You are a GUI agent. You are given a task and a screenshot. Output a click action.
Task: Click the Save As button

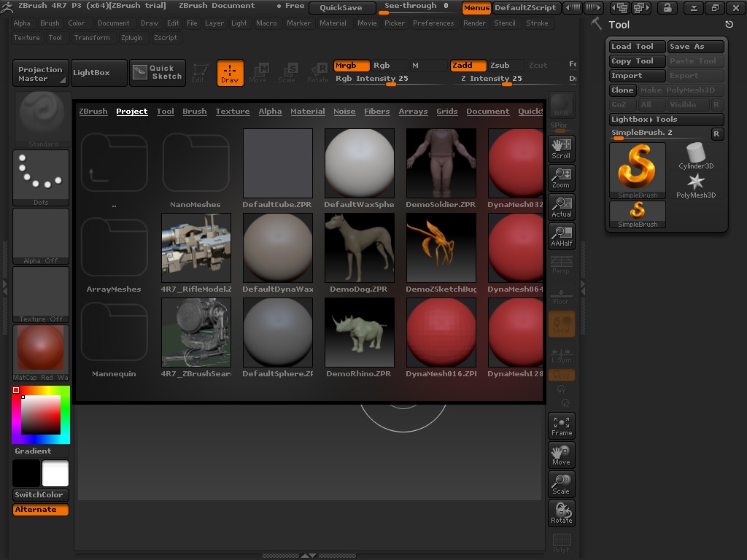(695, 46)
